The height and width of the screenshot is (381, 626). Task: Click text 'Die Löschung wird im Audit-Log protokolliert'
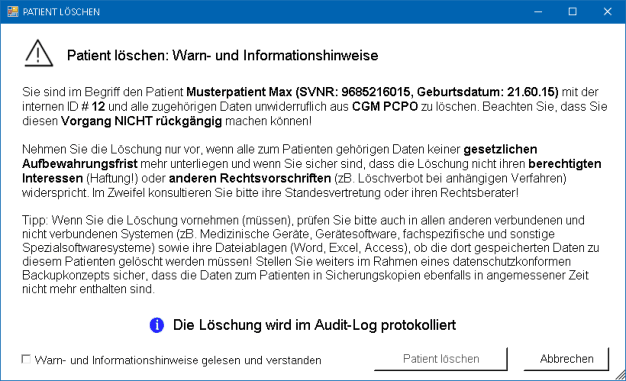tap(314, 325)
